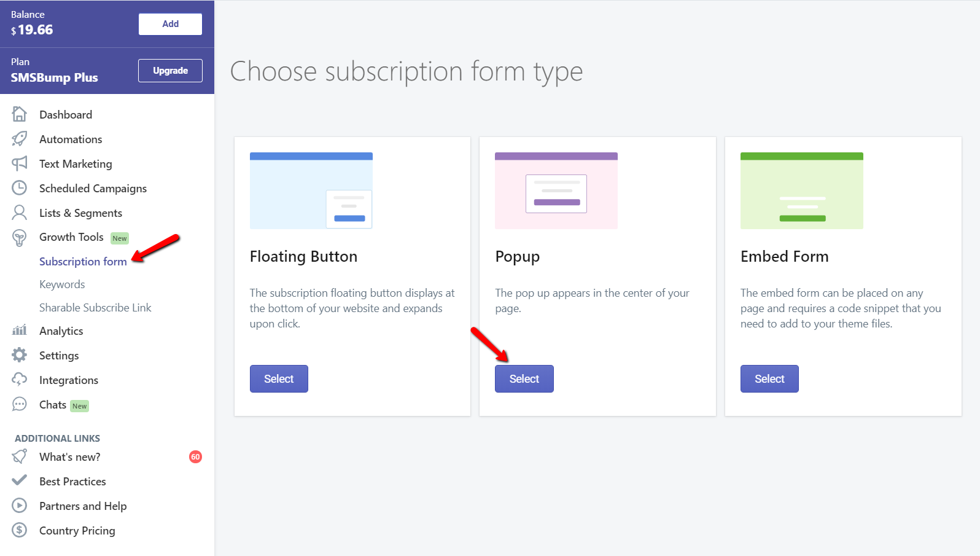Screen dimensions: 980x556
Task: Click the Lists & Segments person icon
Action: tap(20, 213)
